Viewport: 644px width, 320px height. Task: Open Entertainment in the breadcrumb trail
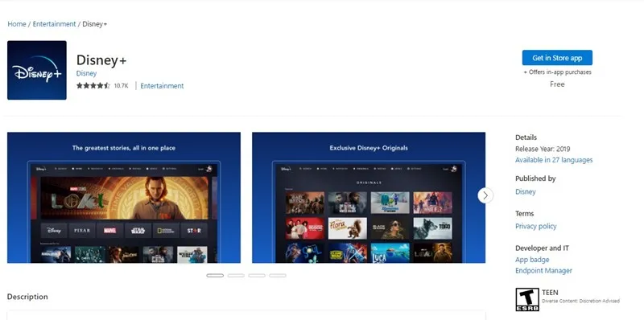pyautogui.click(x=54, y=24)
